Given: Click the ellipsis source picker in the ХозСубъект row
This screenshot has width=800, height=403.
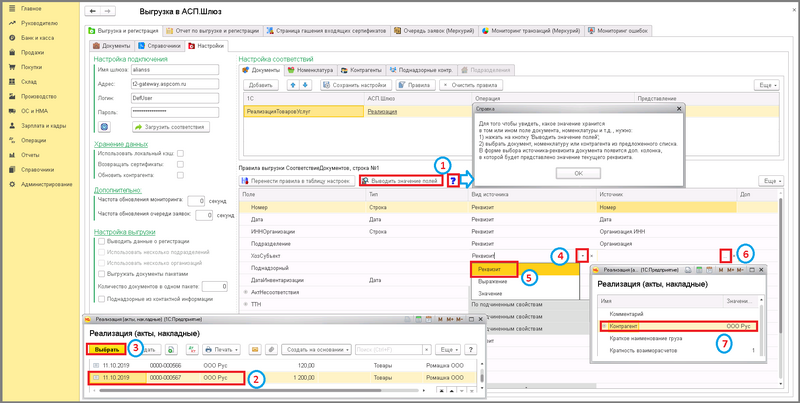Looking at the screenshot, I should point(725,256).
